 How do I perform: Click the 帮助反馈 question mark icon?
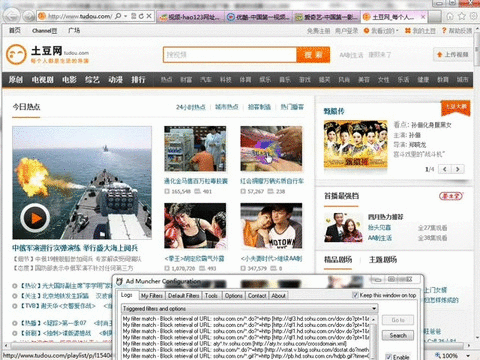444,30
